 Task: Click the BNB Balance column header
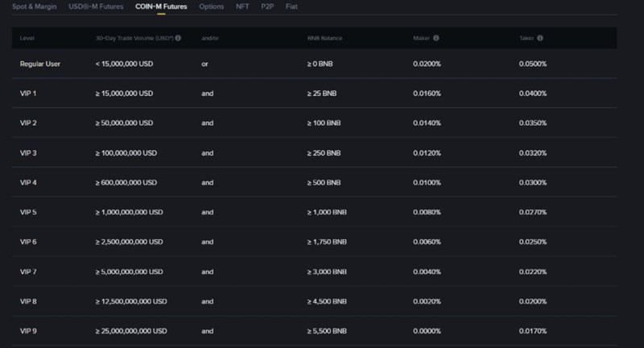(324, 38)
